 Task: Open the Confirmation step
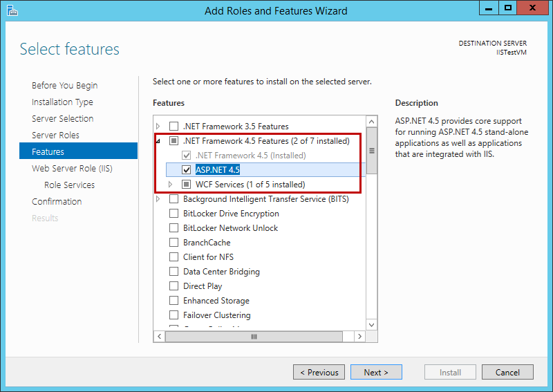coord(57,201)
